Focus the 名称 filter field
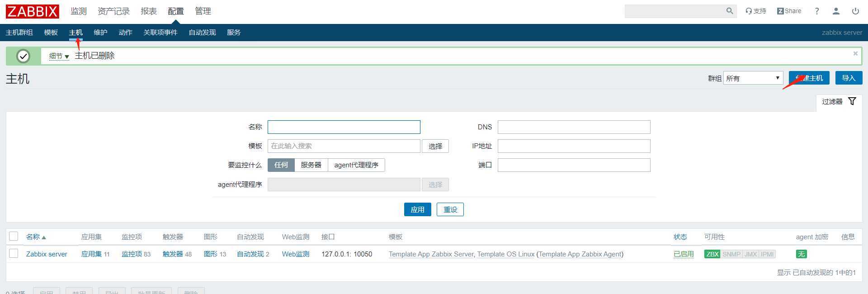The height and width of the screenshot is (294, 868). click(x=344, y=127)
